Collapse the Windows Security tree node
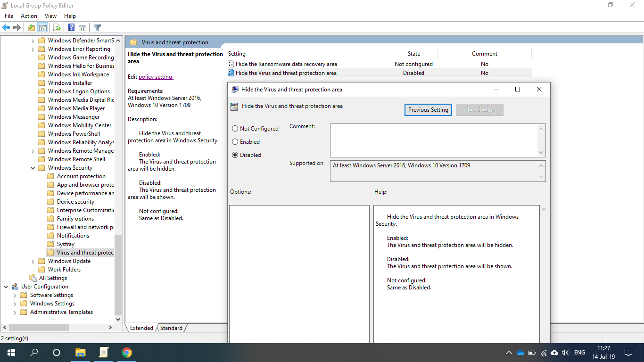644x362 pixels. click(x=33, y=167)
